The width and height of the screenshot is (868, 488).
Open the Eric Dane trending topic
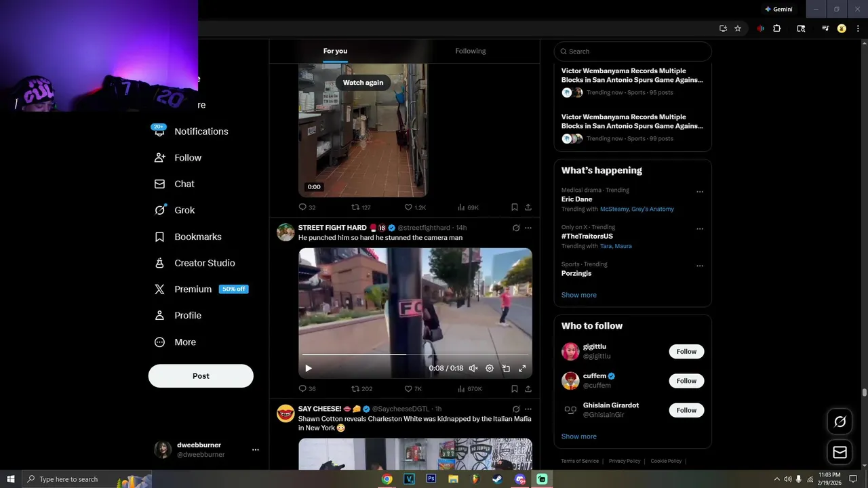(577, 199)
